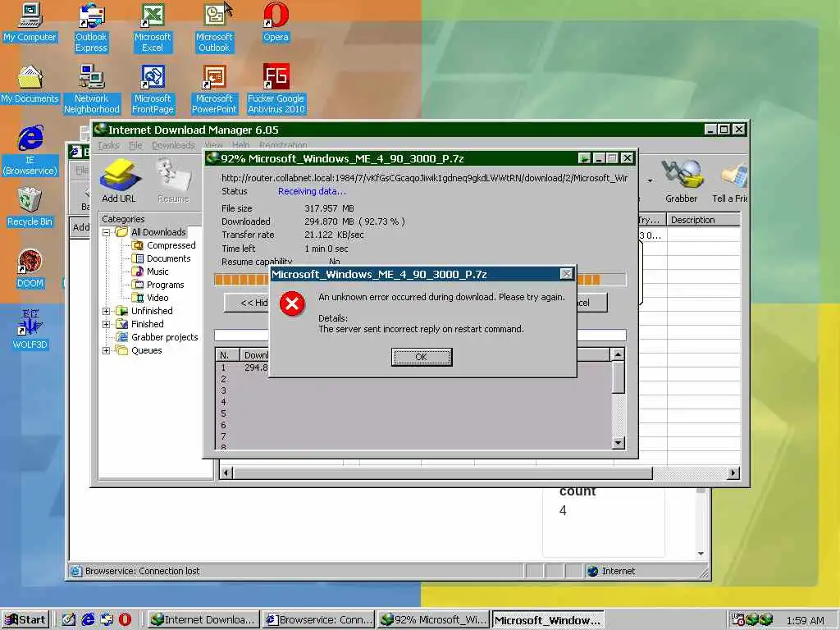Launch Microsoft FrontPage desktop shortcut
The height and width of the screenshot is (630, 840).
click(x=153, y=89)
